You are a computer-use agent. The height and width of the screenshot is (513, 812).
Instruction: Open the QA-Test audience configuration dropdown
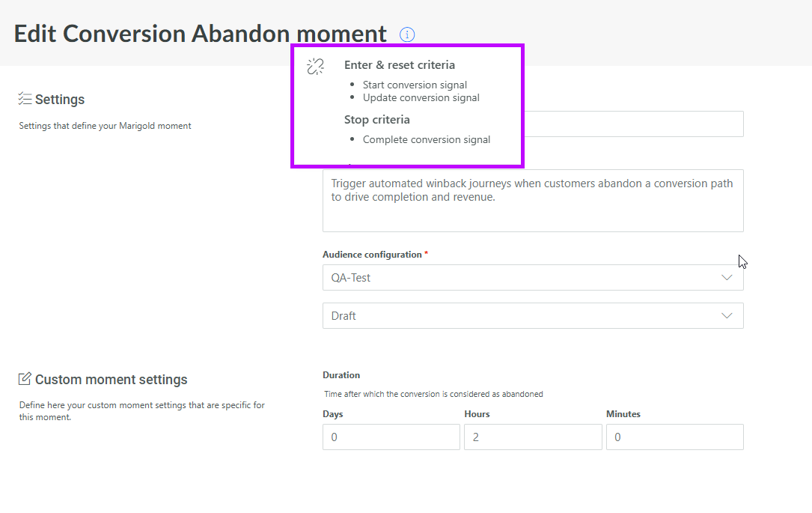coord(533,278)
